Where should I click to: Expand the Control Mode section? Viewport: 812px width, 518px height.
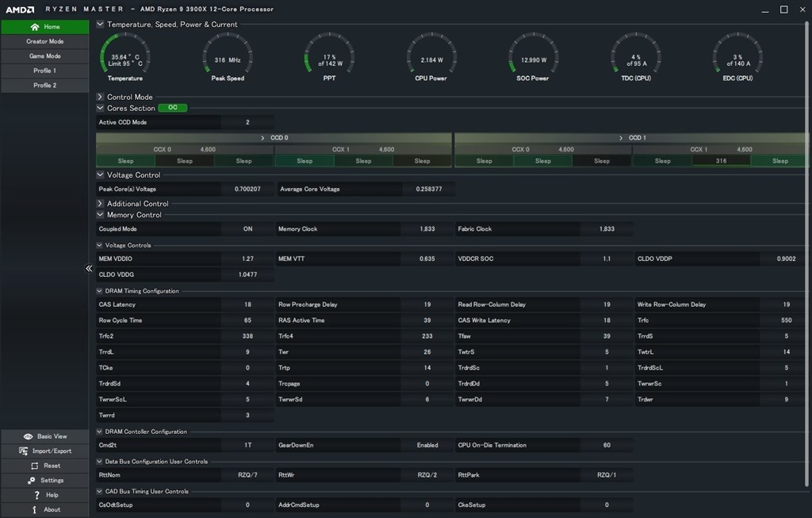coord(101,97)
